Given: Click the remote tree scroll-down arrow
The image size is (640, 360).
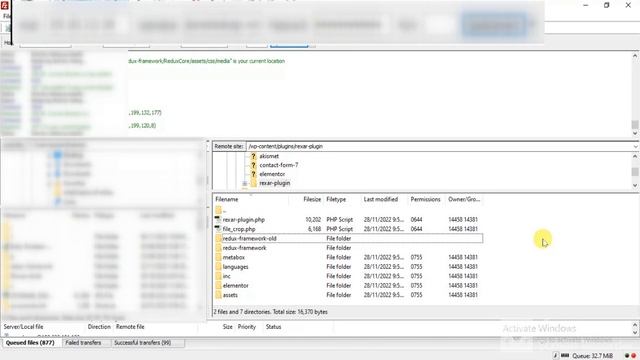Looking at the screenshot, I should pyautogui.click(x=635, y=185).
